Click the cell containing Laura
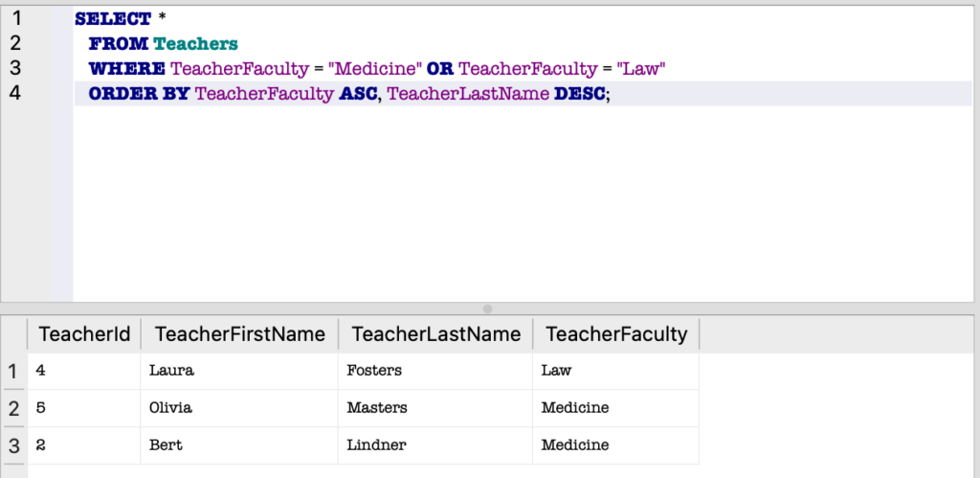The height and width of the screenshot is (478, 980). click(x=169, y=371)
